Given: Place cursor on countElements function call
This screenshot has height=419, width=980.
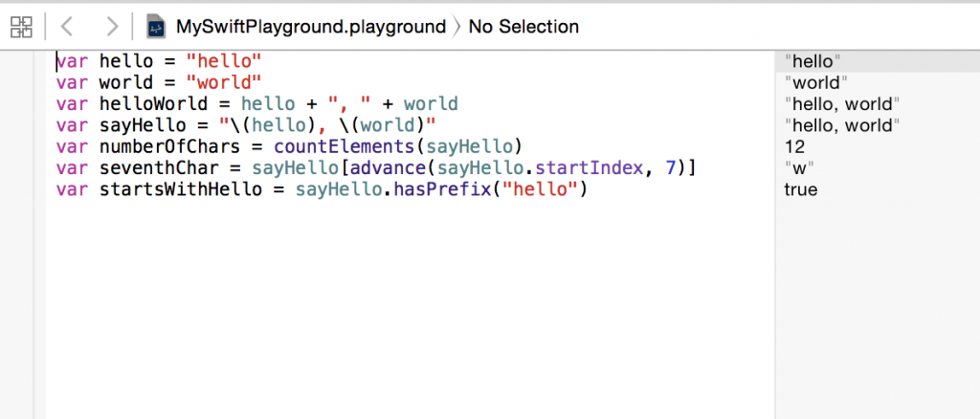Looking at the screenshot, I should pyautogui.click(x=344, y=146).
